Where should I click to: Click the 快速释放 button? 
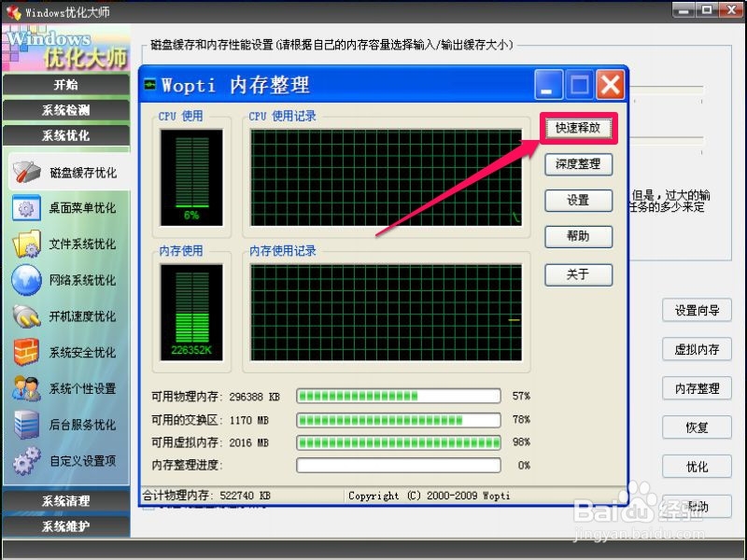(578, 128)
